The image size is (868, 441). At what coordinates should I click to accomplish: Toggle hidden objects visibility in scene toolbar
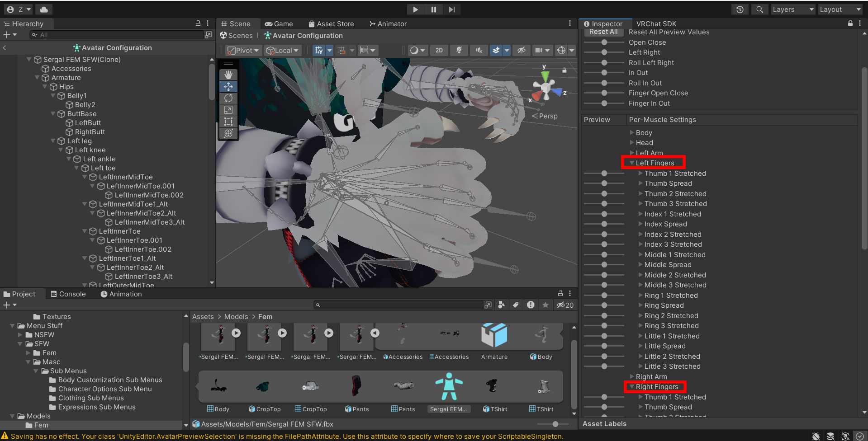(522, 50)
